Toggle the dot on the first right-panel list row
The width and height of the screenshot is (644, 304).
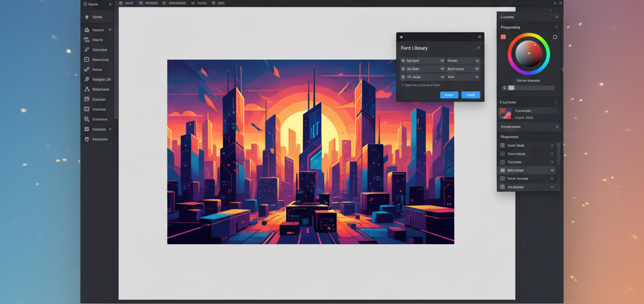coord(552,145)
